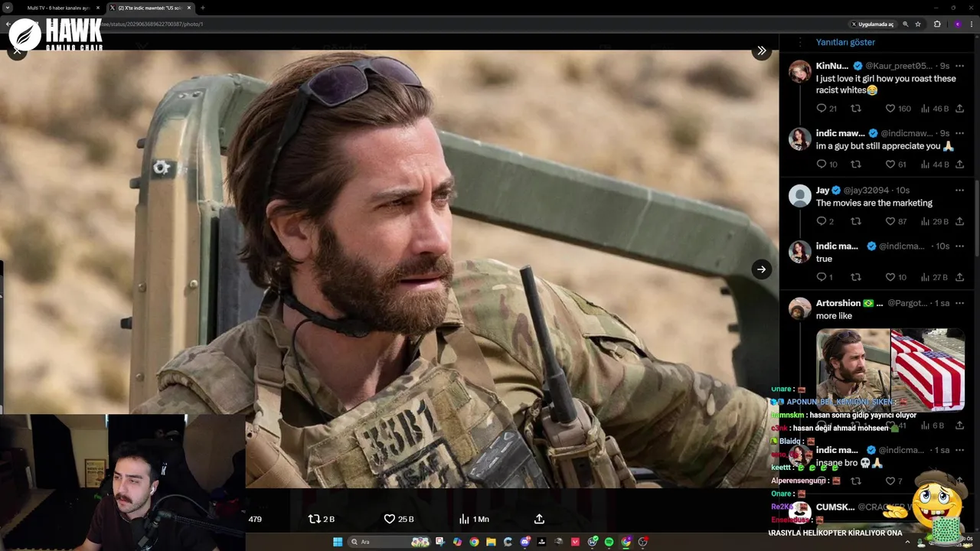The image size is (980, 551).
Task: Repost the KinNu... reply
Action: tap(856, 109)
